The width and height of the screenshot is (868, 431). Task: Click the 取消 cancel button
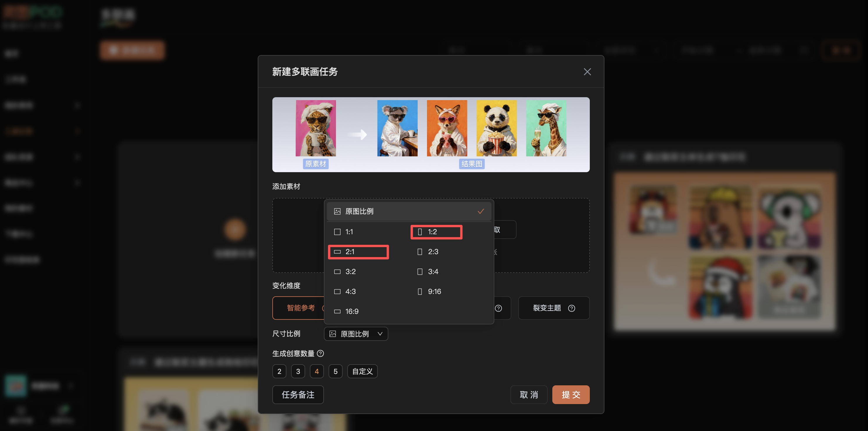(x=528, y=394)
